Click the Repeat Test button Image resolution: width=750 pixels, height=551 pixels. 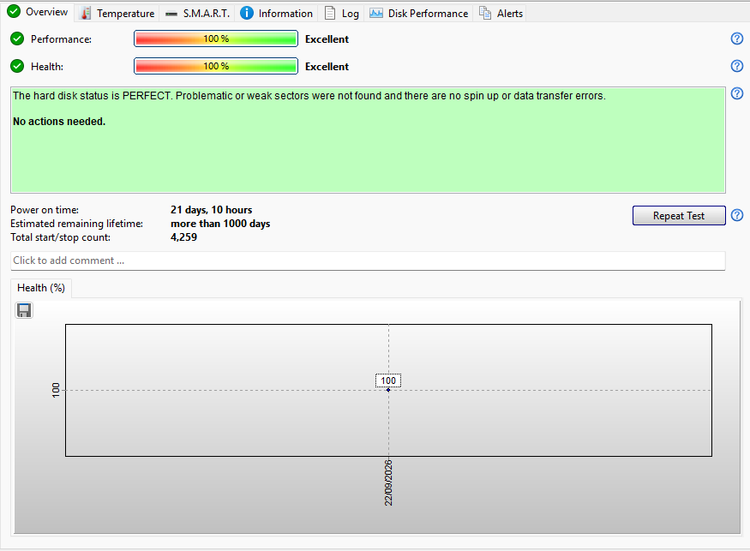tap(679, 216)
